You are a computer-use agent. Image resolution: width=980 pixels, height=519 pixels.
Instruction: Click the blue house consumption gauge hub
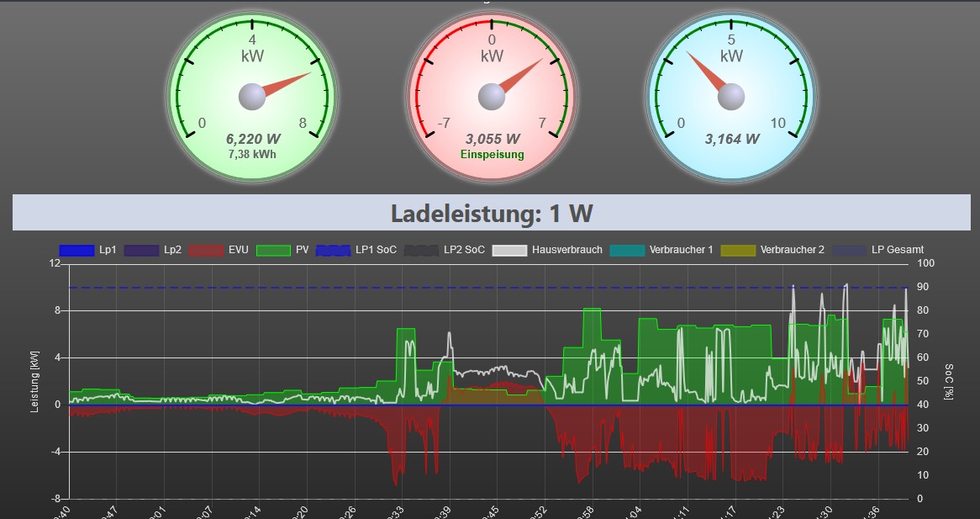[x=731, y=97]
